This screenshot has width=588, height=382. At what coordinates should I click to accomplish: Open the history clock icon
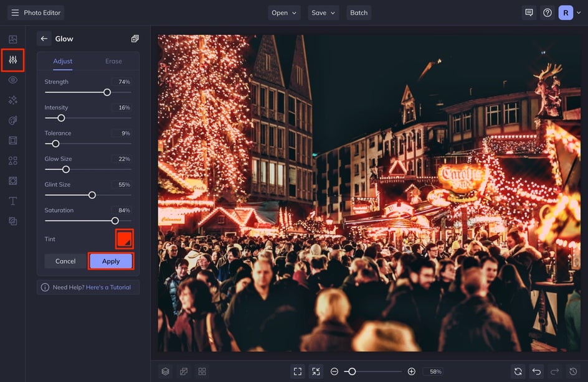[573, 371]
